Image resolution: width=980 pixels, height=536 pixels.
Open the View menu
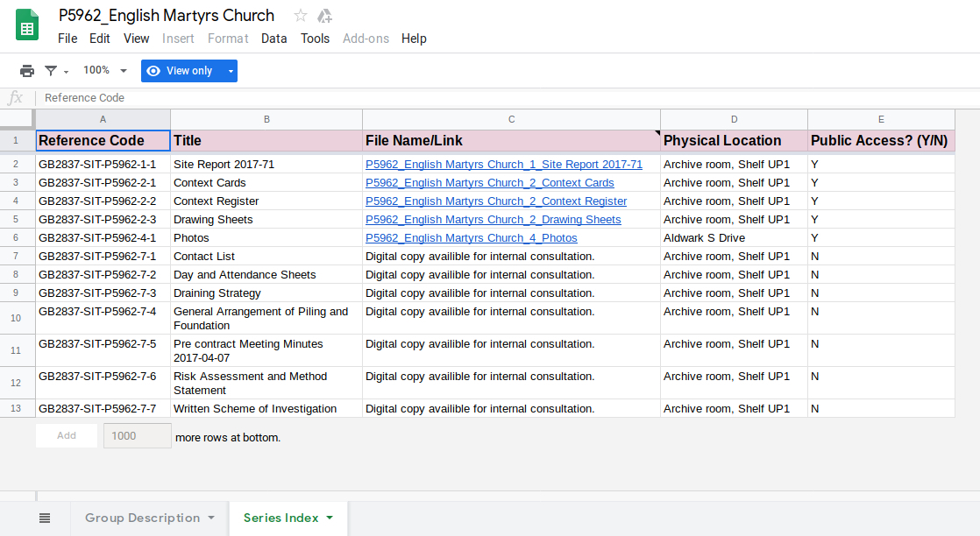click(136, 39)
